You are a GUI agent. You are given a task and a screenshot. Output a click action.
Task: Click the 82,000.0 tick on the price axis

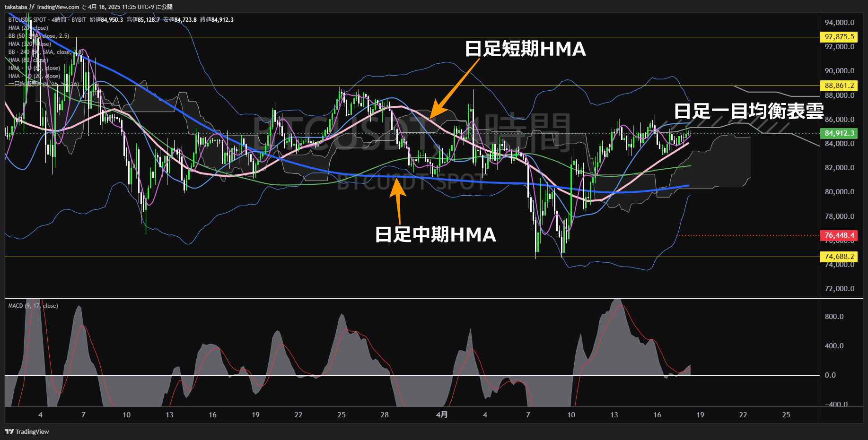coord(840,168)
